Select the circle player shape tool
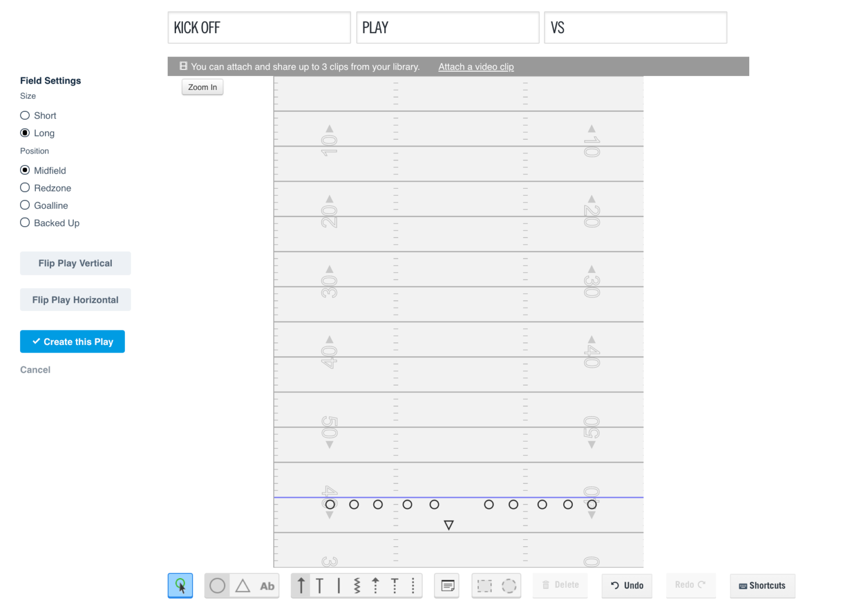This screenshot has height=607, width=868. pyautogui.click(x=217, y=586)
